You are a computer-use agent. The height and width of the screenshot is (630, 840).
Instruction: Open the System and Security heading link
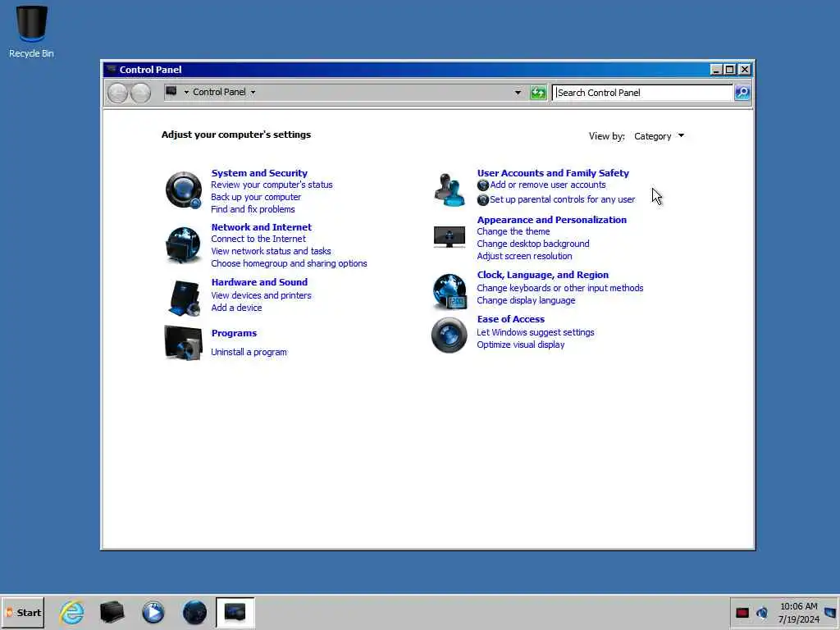(x=259, y=173)
